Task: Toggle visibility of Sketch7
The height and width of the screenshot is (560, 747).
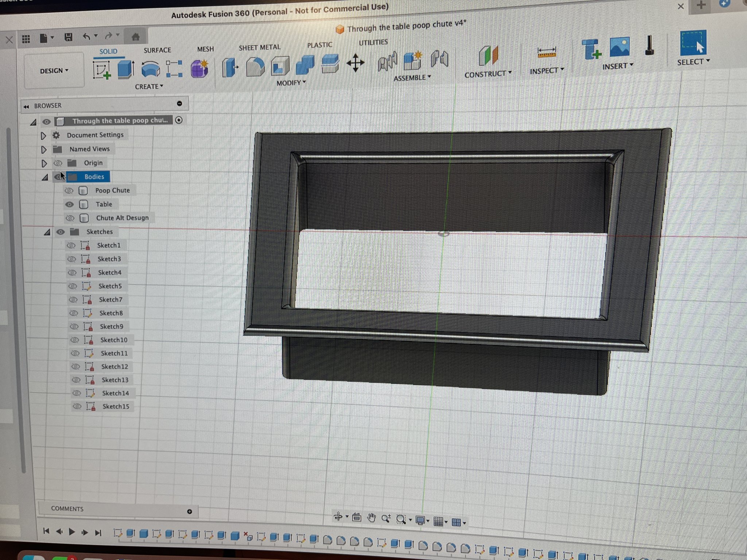Action: 73,300
